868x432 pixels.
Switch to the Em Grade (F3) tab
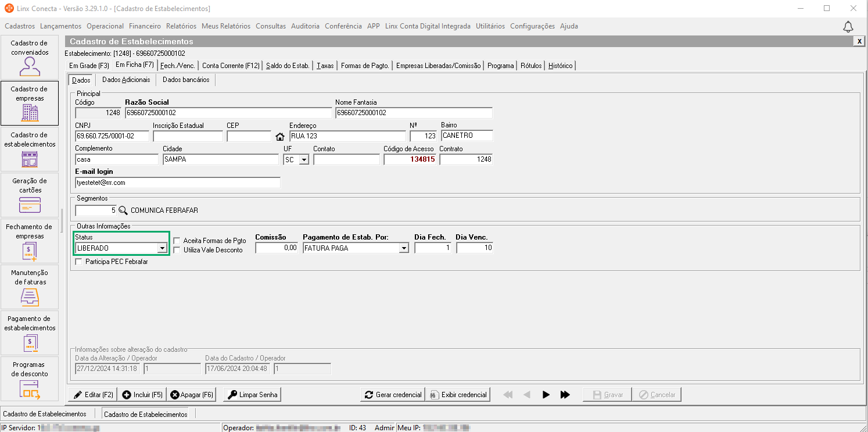(89, 66)
